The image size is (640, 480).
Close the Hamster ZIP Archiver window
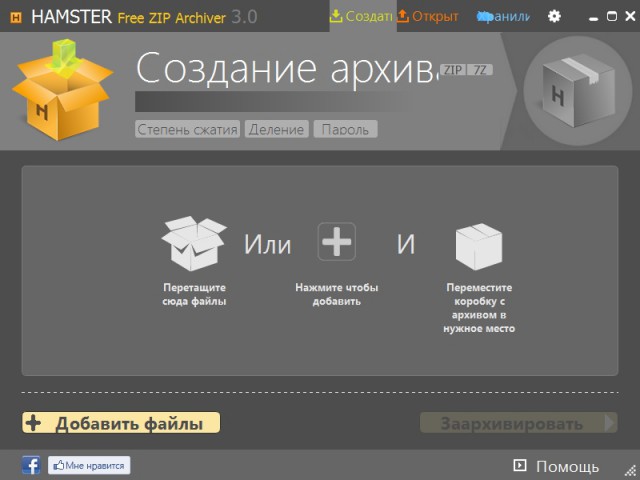tap(630, 16)
